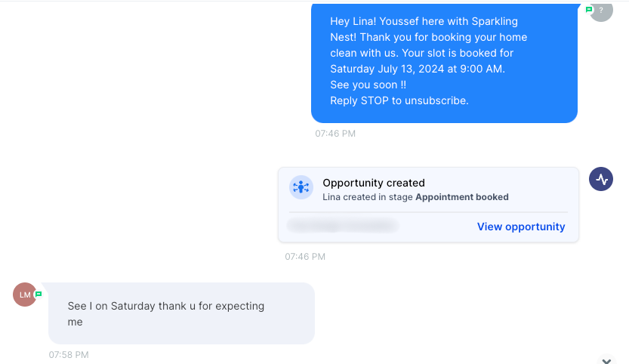Viewport: 629px width, 364px height.
Task: Select the blue Sparkling Nest booking message
Action: [444, 63]
